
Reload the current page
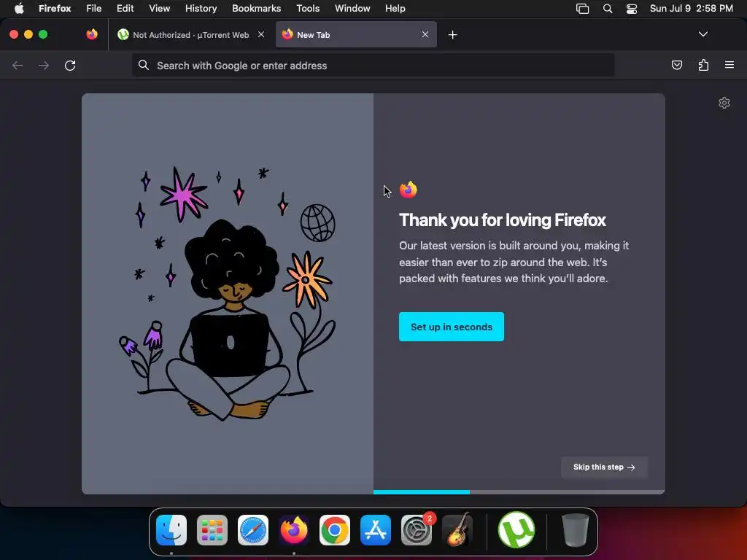70,65
